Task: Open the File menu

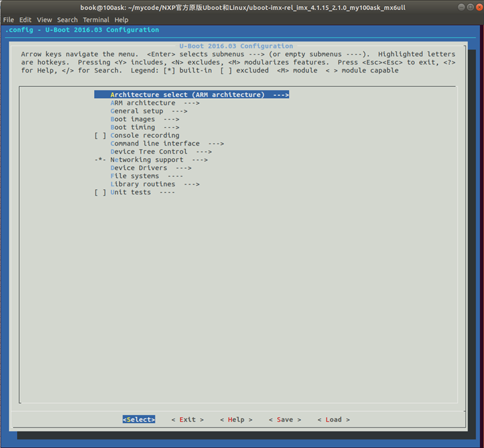Action: (x=9, y=20)
